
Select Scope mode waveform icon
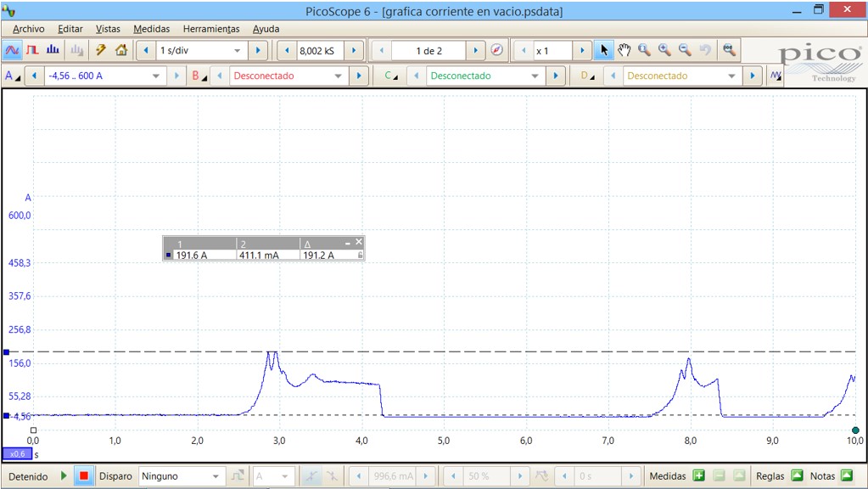point(12,50)
